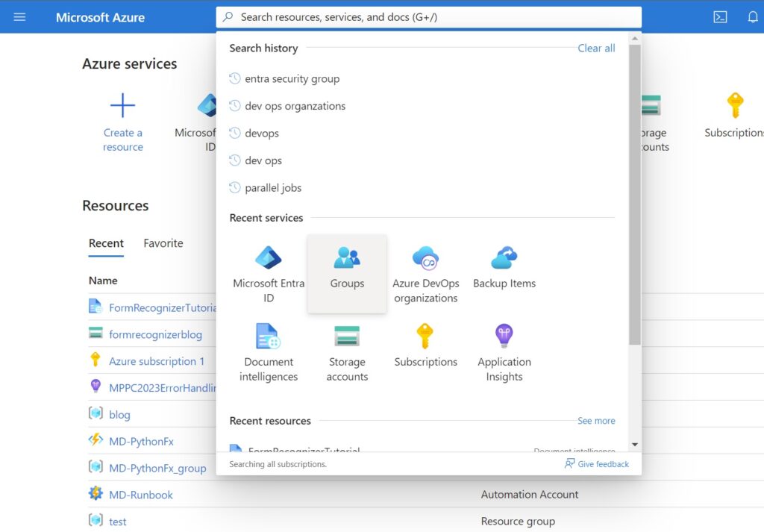Click the scroll down arrow in search dropdown
The width and height of the screenshot is (764, 532).
634,444
